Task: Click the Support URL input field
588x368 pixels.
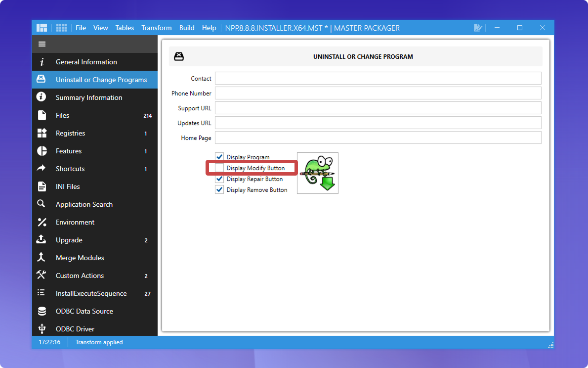Action: [x=378, y=108]
